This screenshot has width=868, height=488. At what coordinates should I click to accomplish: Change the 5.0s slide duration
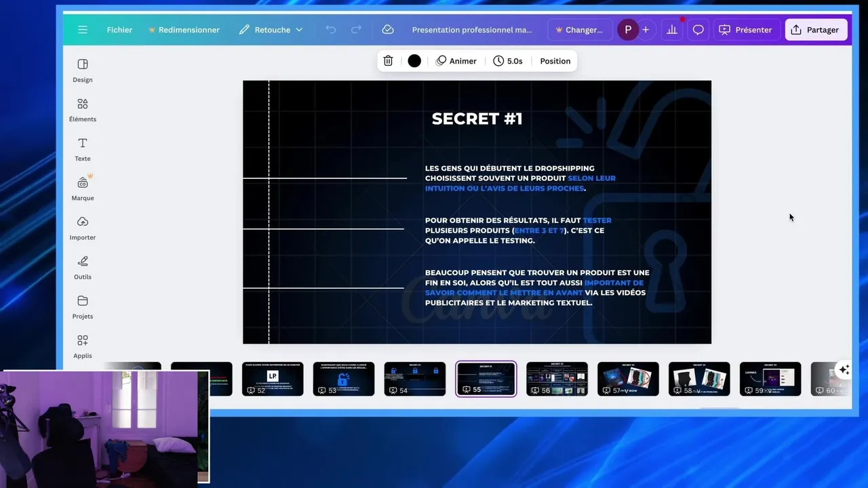coord(508,61)
